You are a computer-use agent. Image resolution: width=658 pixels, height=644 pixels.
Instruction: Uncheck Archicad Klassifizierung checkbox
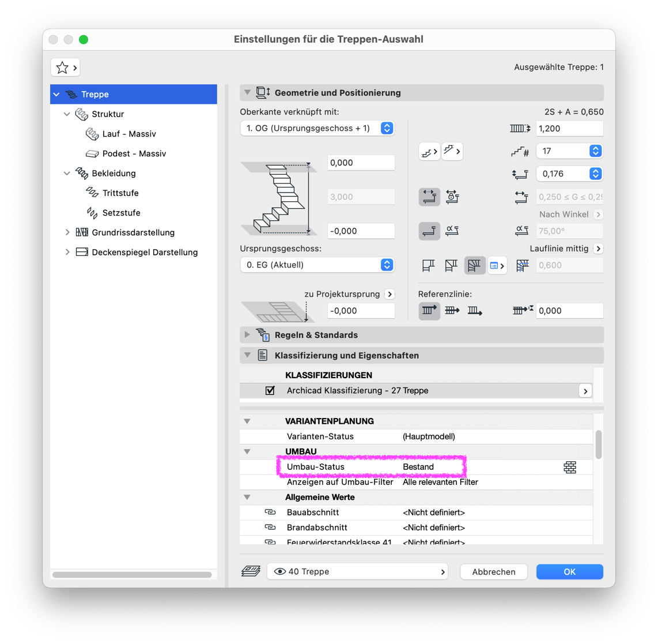270,390
